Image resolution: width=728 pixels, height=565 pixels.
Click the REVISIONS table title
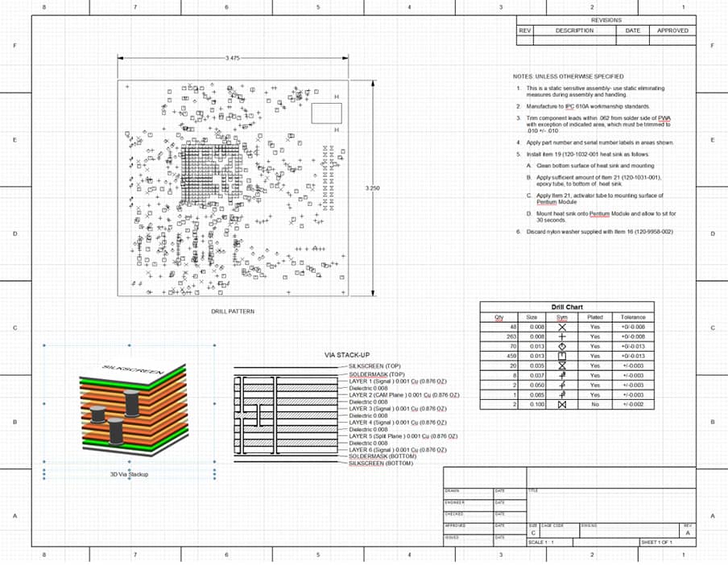606,20
